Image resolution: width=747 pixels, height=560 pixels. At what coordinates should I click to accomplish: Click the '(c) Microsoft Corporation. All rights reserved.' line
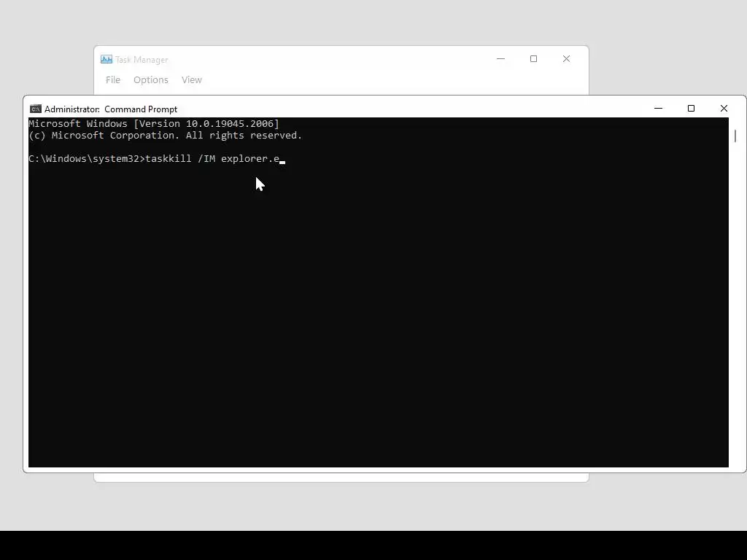[166, 136]
